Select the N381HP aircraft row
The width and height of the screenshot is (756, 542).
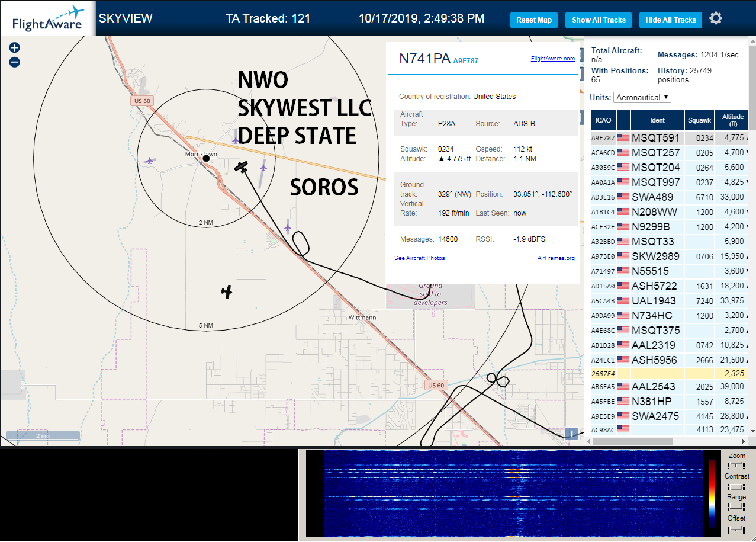click(x=670, y=401)
